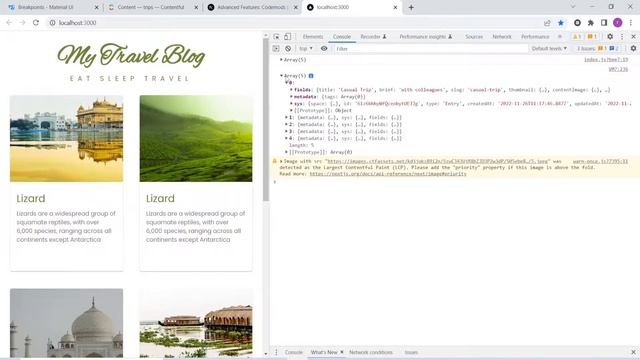Open console settings gear icon
640x360 pixels.
(633, 49)
